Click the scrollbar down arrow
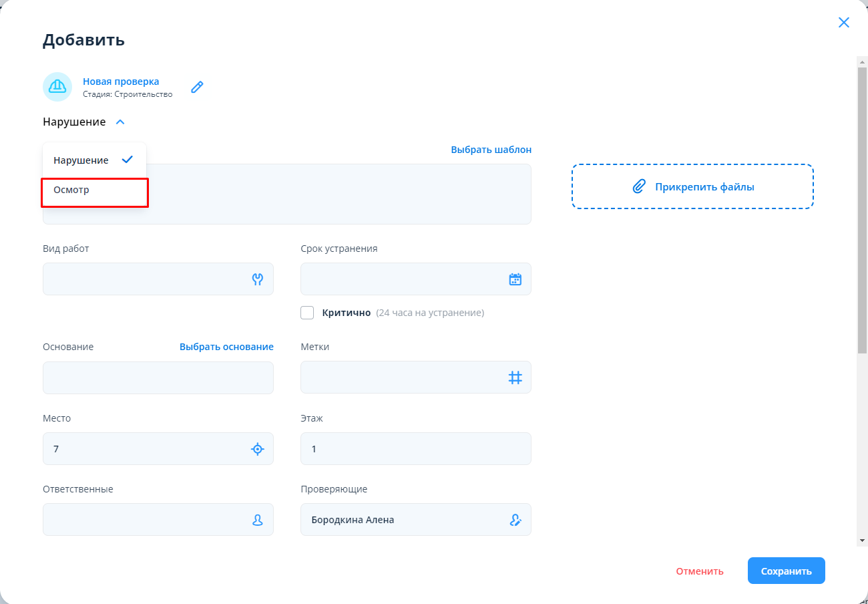Screen dimensions: 868x604 pyautogui.click(x=862, y=540)
